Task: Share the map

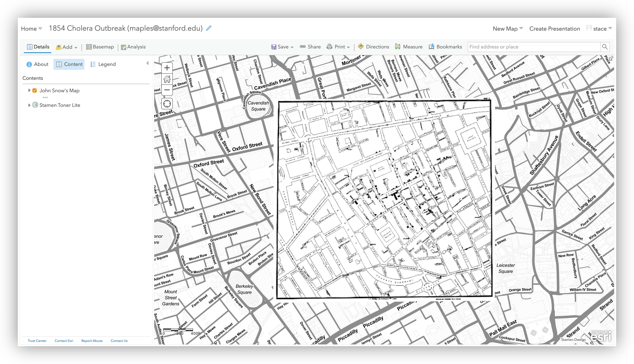Action: point(310,47)
